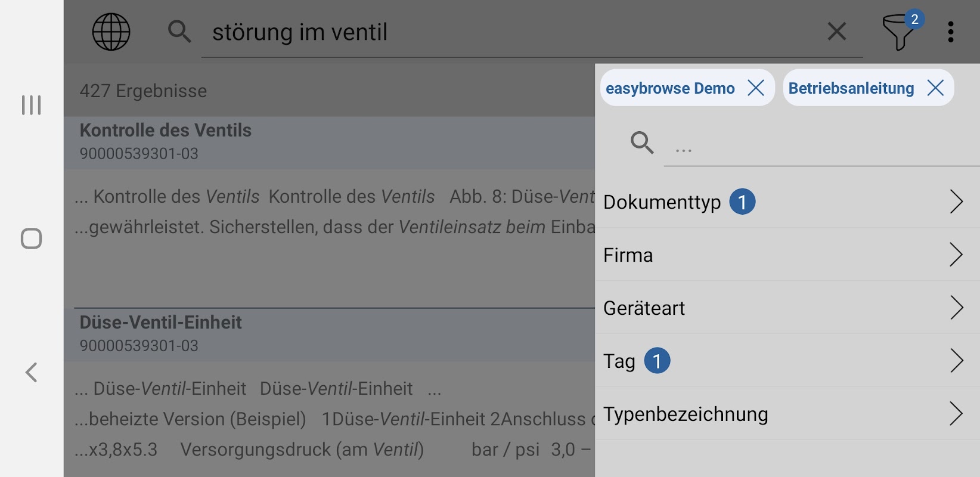Open the Typenbezeichnung filter category
This screenshot has width=980, height=477.
pyautogui.click(x=787, y=414)
